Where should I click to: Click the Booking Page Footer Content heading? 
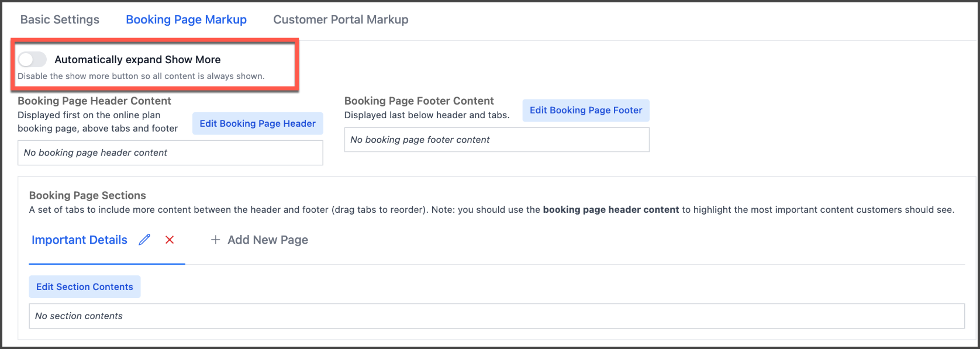click(x=419, y=101)
